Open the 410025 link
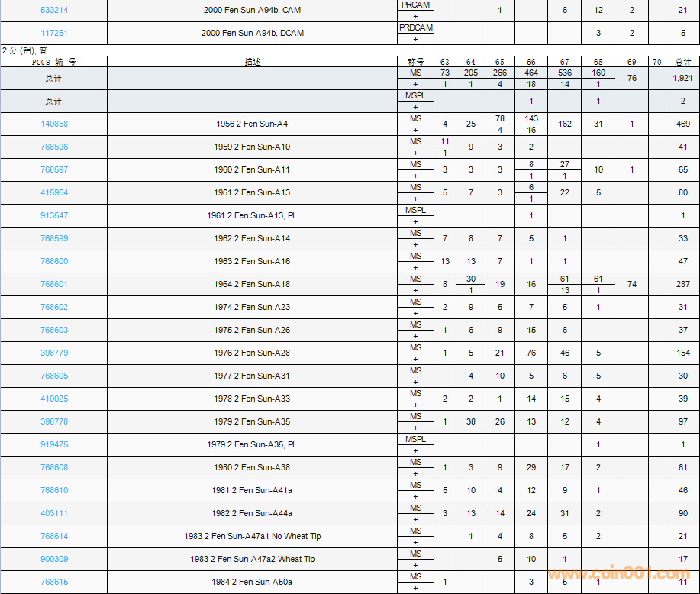 [x=53, y=399]
